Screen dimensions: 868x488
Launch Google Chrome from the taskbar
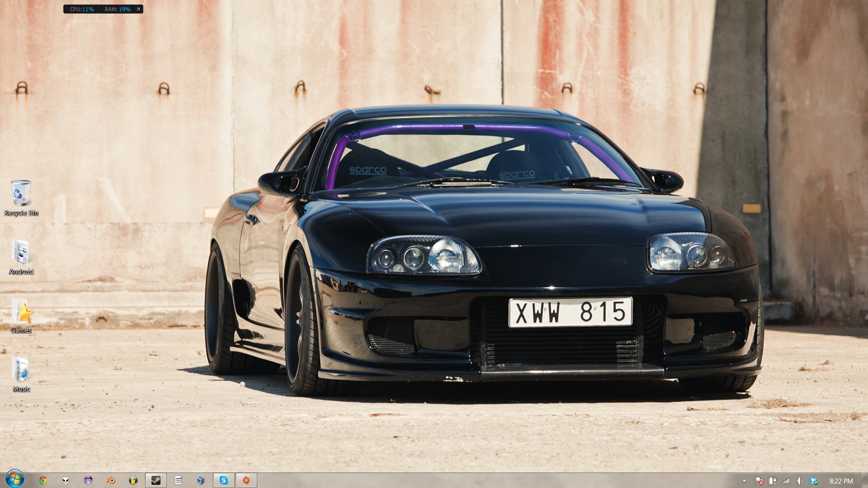point(43,480)
